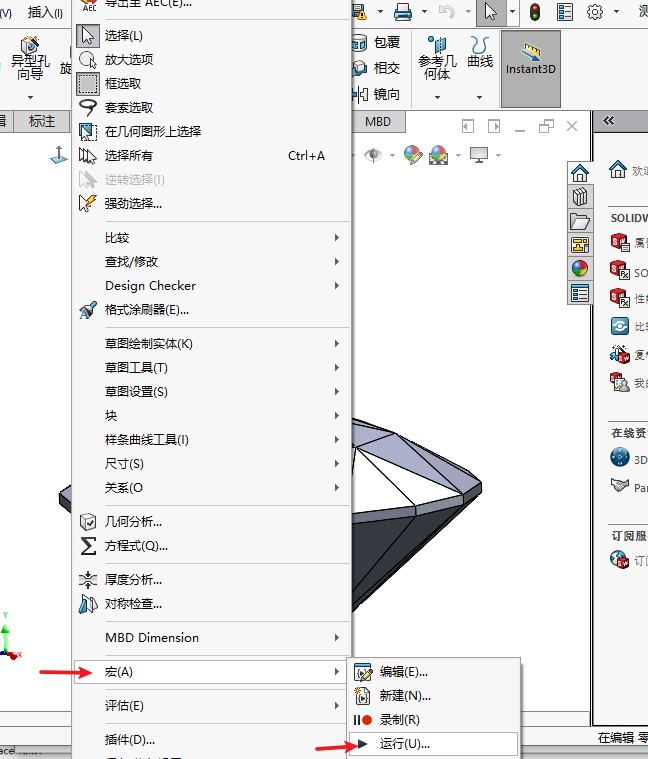Click 包覆 wrap feature tool
The height and width of the screenshot is (759, 648).
[377, 43]
